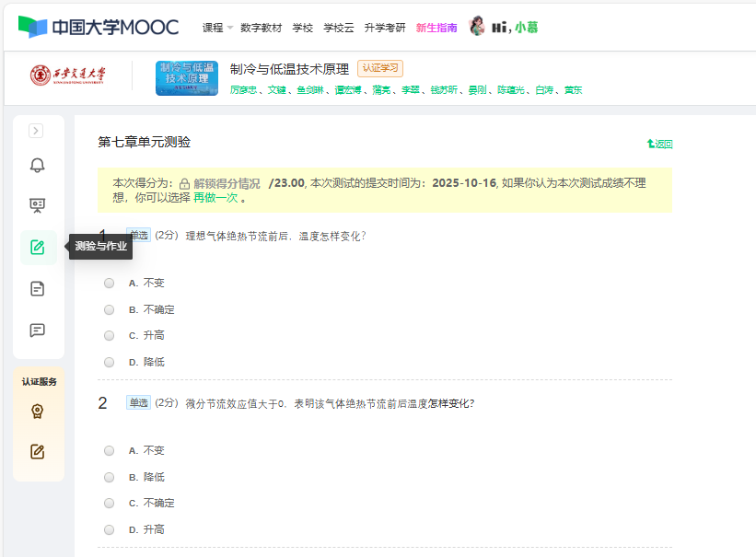This screenshot has width=756, height=557.
Task: Click the 制冷与低温技术原理 course thumbnail
Action: pos(186,77)
